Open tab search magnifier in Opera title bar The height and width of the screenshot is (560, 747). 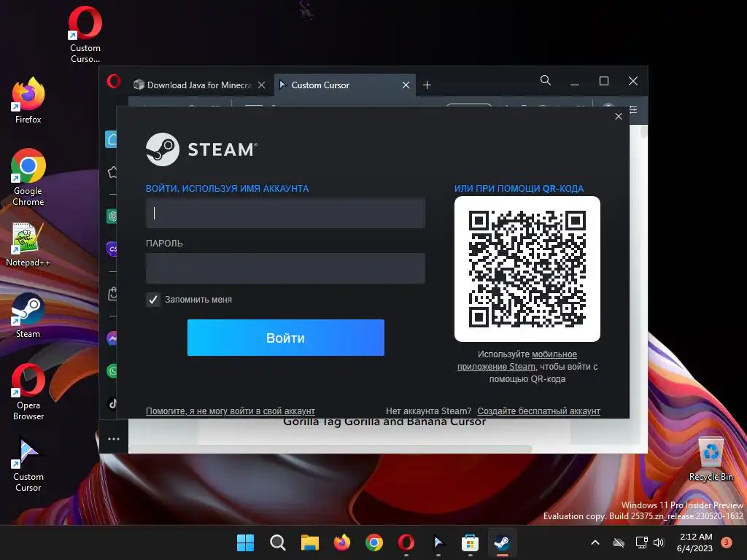pos(546,80)
